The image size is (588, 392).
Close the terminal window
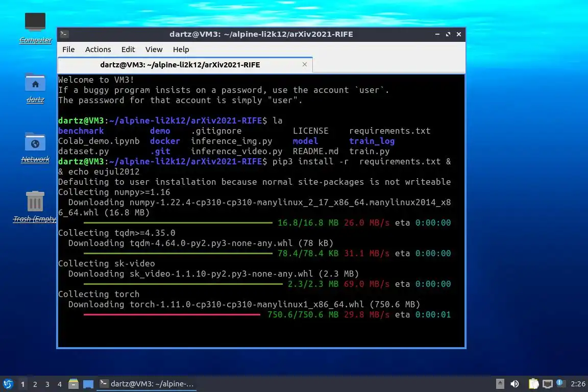[x=459, y=34]
